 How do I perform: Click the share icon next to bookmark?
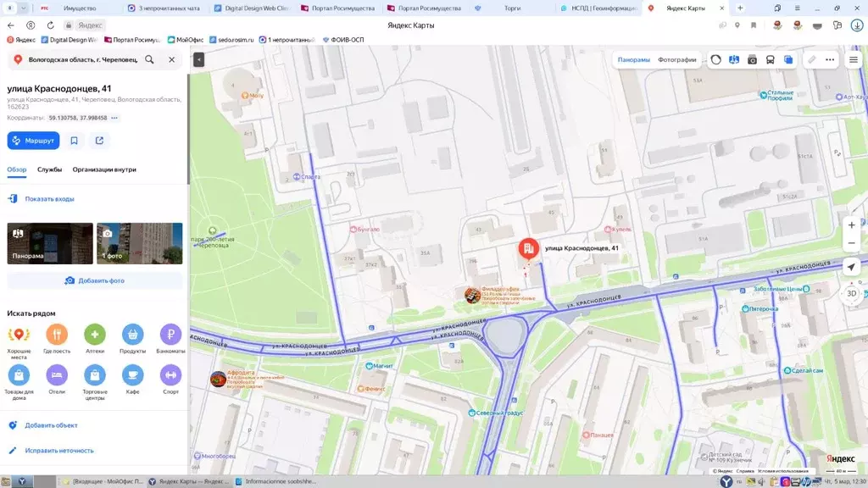(x=99, y=141)
